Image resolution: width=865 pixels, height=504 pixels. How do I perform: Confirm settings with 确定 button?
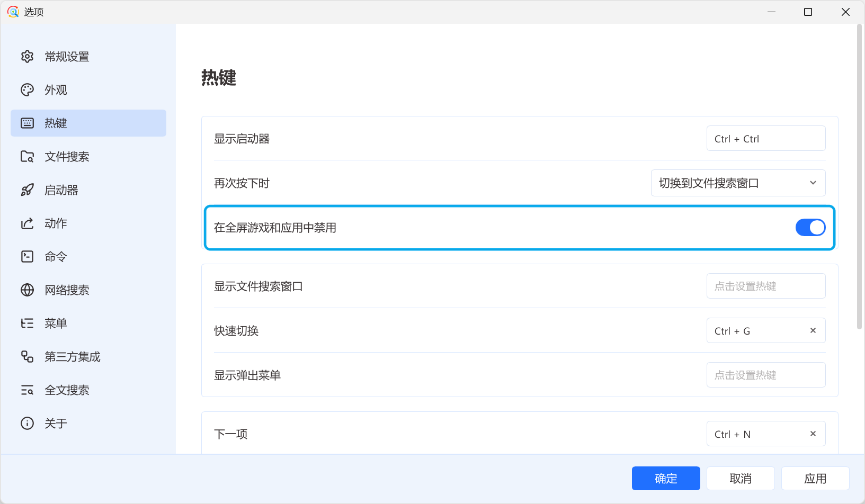click(x=666, y=479)
